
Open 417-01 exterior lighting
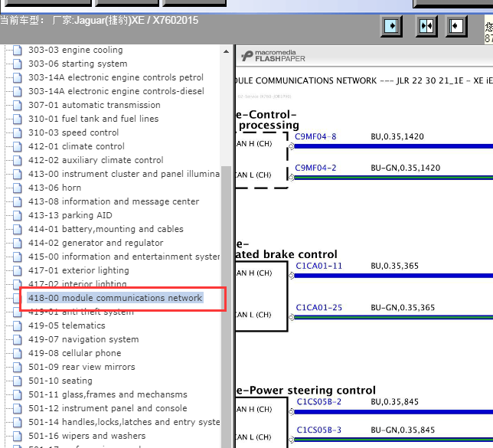click(x=79, y=270)
